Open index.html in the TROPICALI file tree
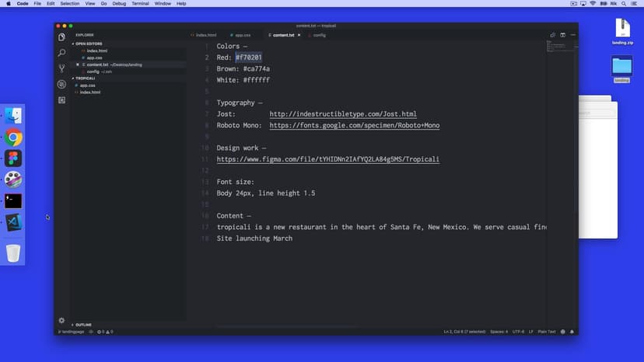This screenshot has width=644, height=362. click(89, 92)
